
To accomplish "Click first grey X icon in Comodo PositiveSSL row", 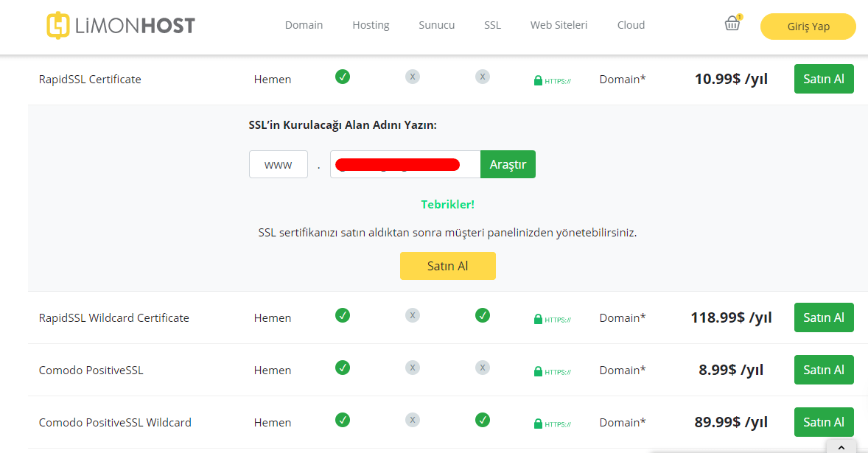I will 413,368.
